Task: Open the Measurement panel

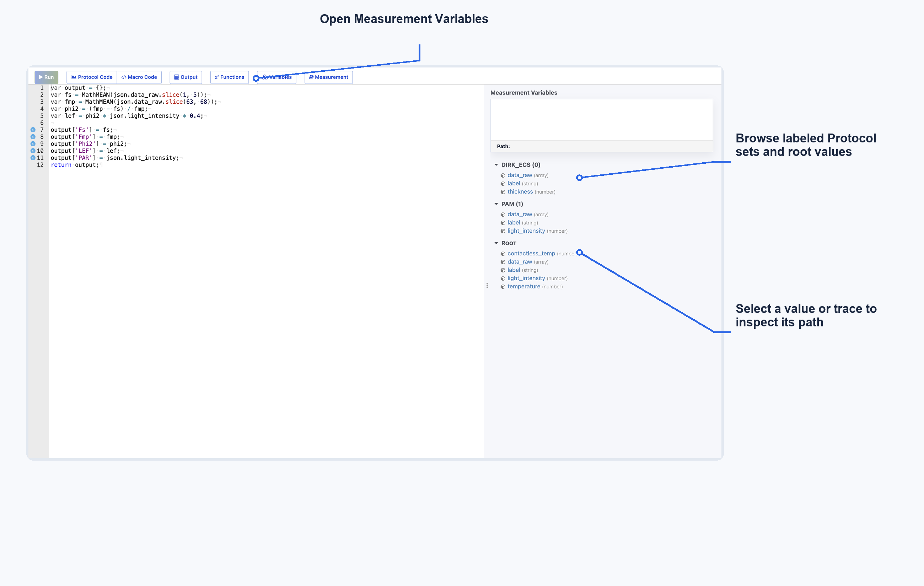Action: pos(328,77)
